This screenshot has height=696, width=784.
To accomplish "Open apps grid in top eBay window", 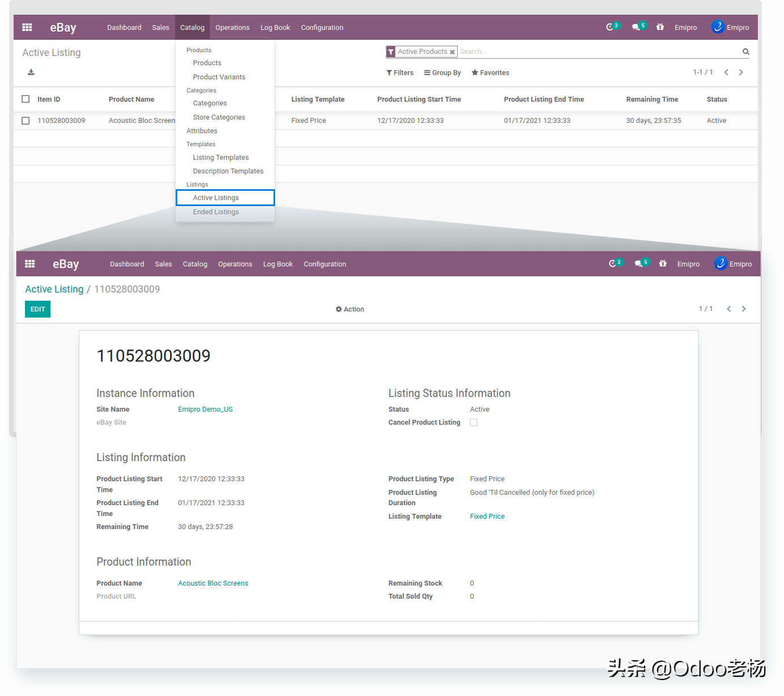I will pos(27,27).
